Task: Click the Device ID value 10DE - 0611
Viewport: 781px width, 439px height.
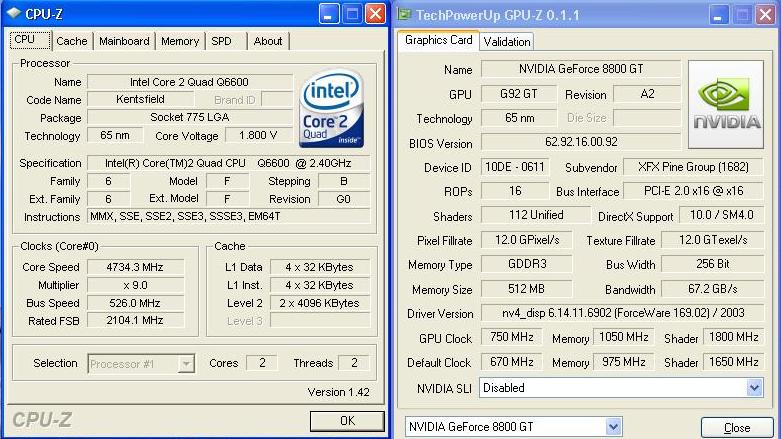Action: click(515, 167)
